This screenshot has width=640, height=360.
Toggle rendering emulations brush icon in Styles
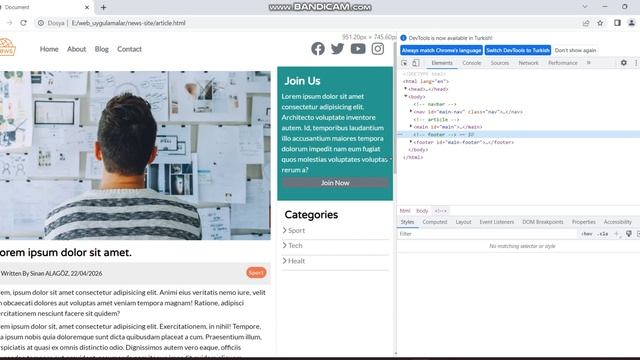629,234
